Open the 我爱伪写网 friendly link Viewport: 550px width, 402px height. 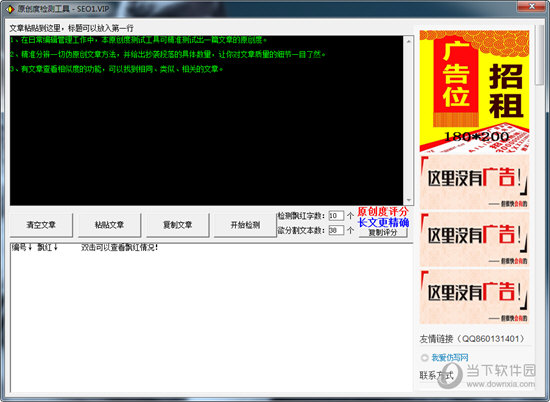tap(450, 357)
